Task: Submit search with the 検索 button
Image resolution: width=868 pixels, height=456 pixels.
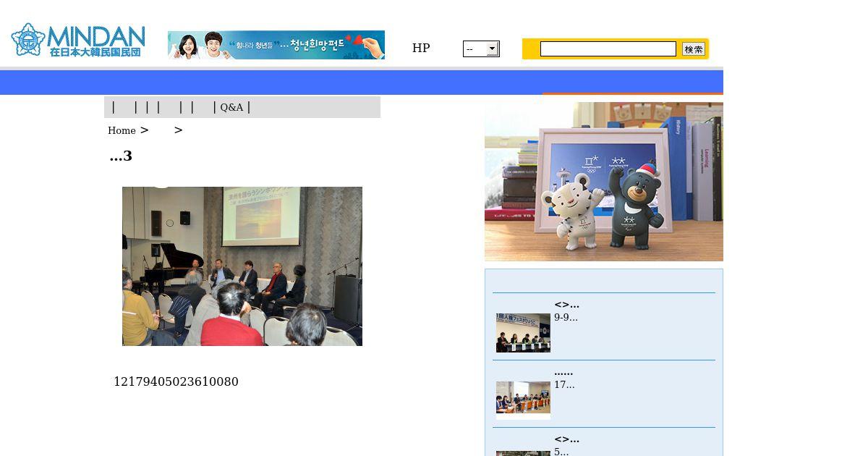Action: [x=694, y=48]
